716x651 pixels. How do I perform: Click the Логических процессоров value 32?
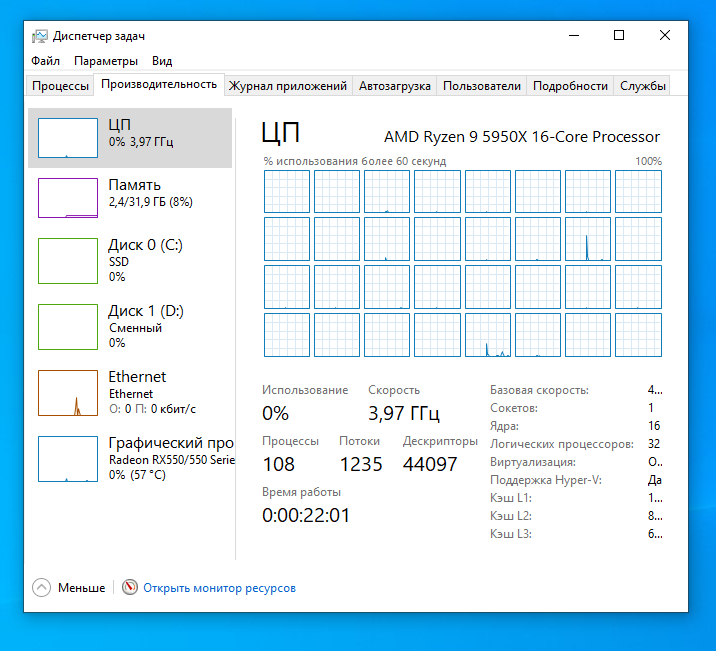point(654,444)
